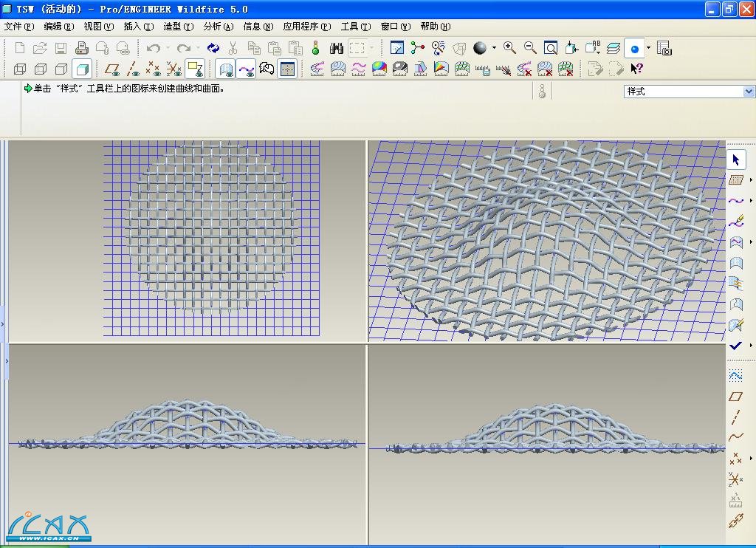This screenshot has width=756, height=548.
Task: Expand the dropdown arrow beside the grey sphere
Action: click(494, 49)
